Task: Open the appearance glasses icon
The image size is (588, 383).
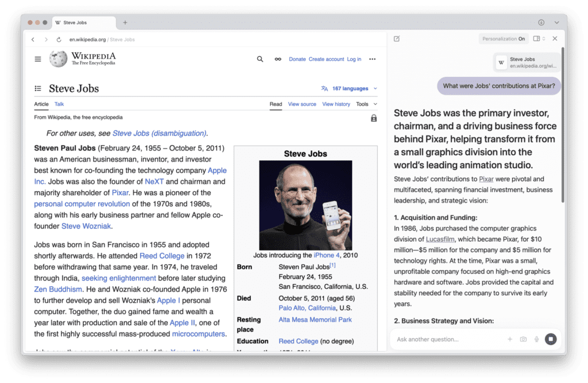Action: 278,59
